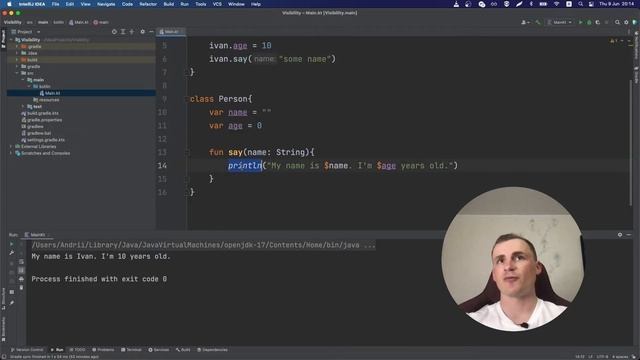Toggle Project tool window stripe button
Viewport: 640px width, 360px height.
point(3,39)
